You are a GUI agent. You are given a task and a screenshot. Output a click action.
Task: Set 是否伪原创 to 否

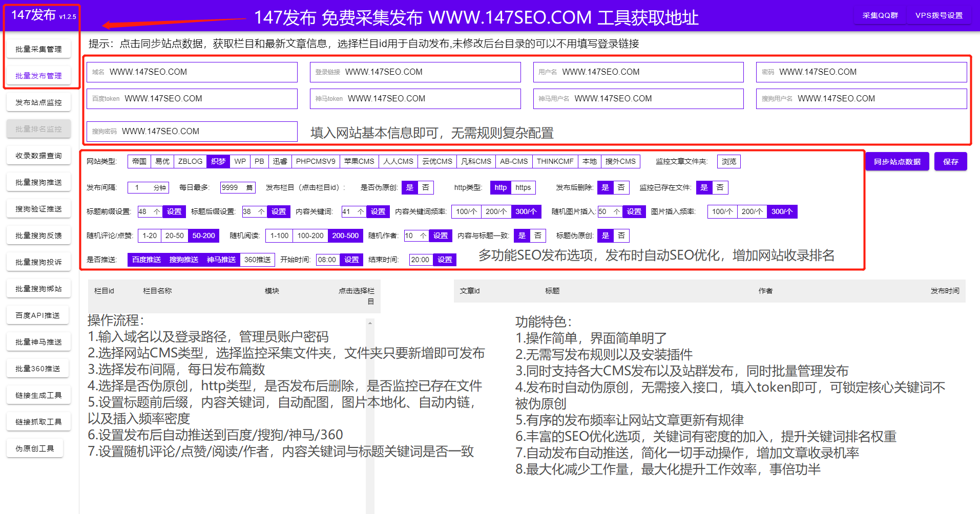pos(426,187)
